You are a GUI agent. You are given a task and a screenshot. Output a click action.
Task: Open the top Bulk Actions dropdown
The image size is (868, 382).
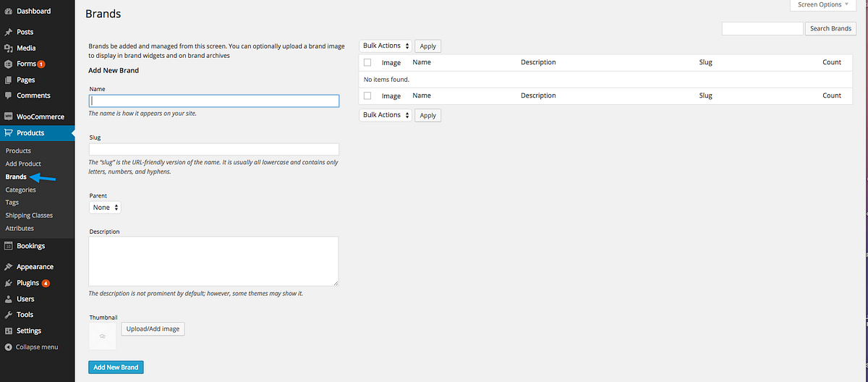386,46
